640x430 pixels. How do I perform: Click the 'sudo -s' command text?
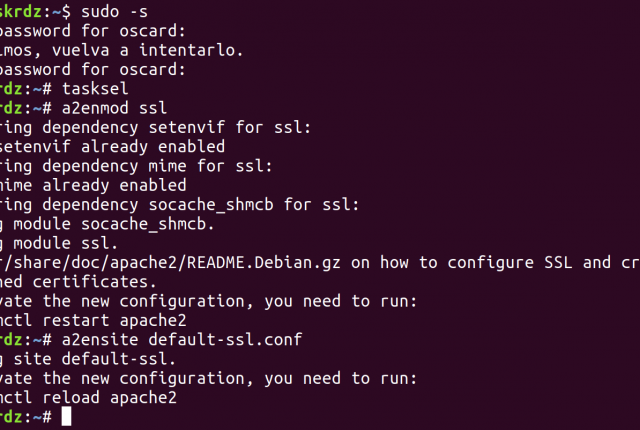click(x=114, y=11)
